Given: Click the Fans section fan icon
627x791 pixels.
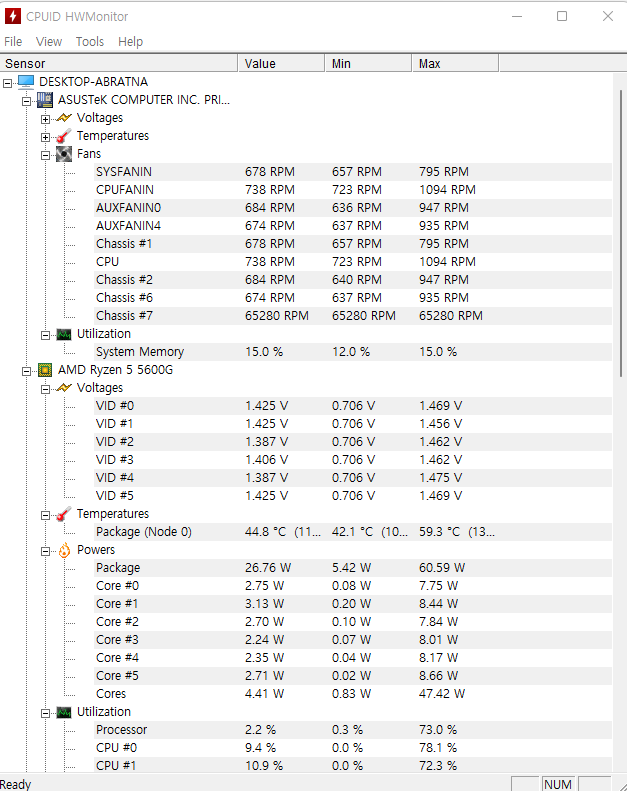Looking at the screenshot, I should (64, 154).
